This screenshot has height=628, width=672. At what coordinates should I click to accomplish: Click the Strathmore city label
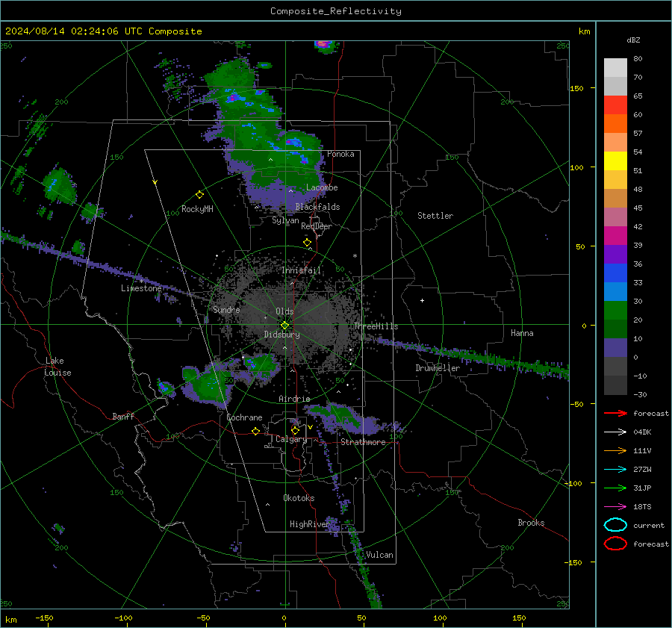[x=363, y=442]
